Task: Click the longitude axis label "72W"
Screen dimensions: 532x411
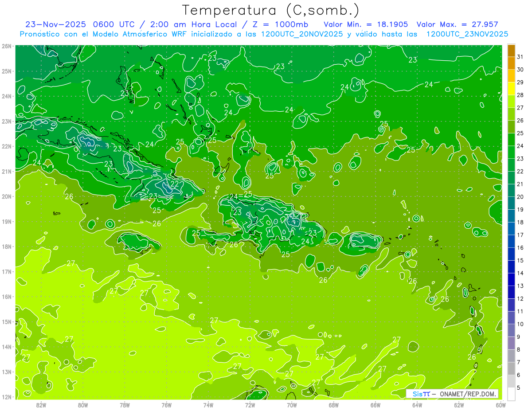Action: click(x=250, y=405)
